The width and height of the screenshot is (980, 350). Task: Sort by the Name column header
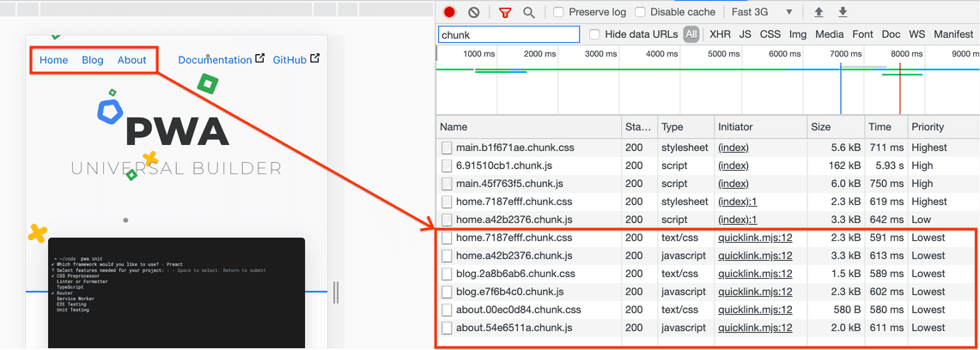click(x=529, y=127)
